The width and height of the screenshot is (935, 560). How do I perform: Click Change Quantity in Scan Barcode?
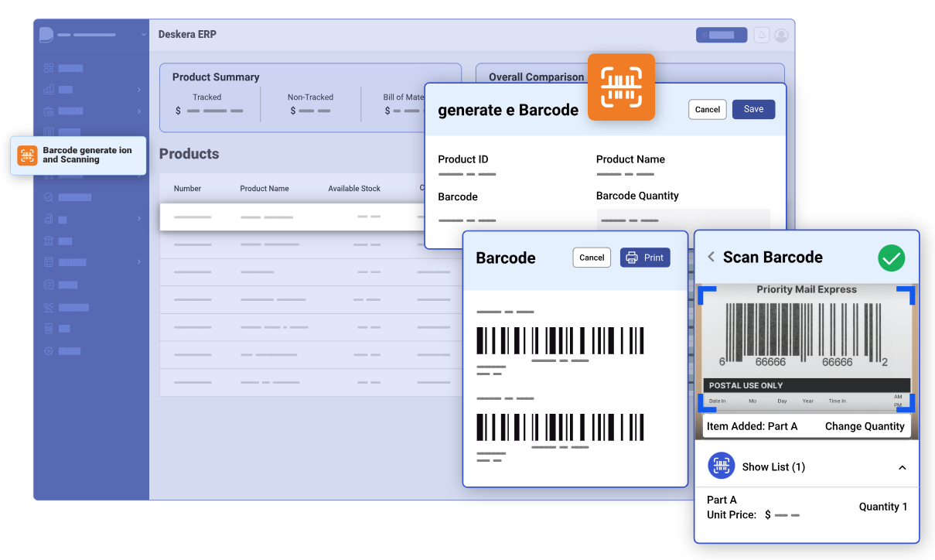tap(865, 426)
